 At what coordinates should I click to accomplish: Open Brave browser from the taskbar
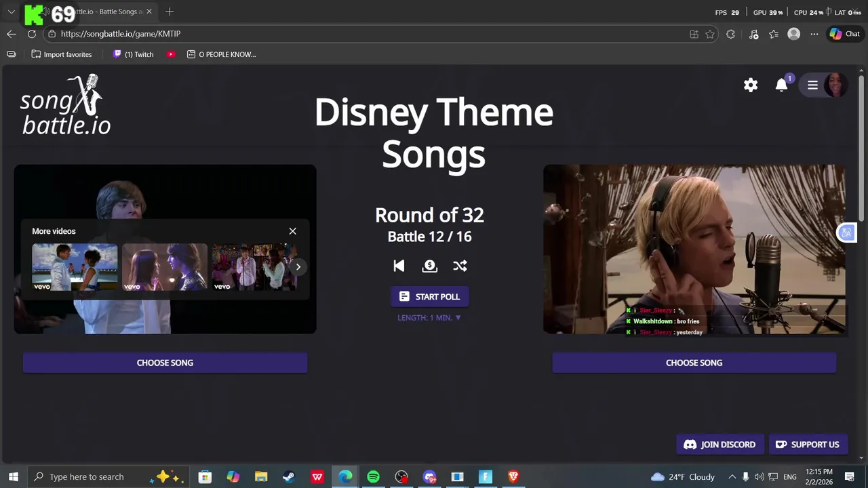513,476
